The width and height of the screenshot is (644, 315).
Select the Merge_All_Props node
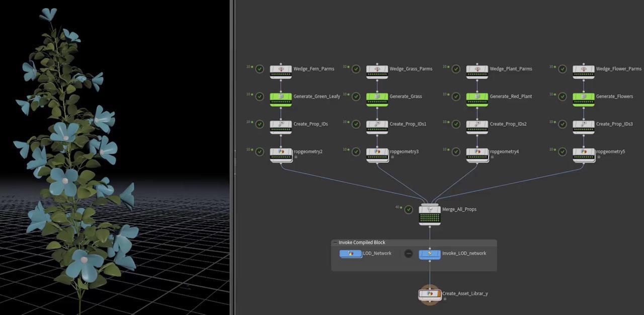[x=430, y=210]
